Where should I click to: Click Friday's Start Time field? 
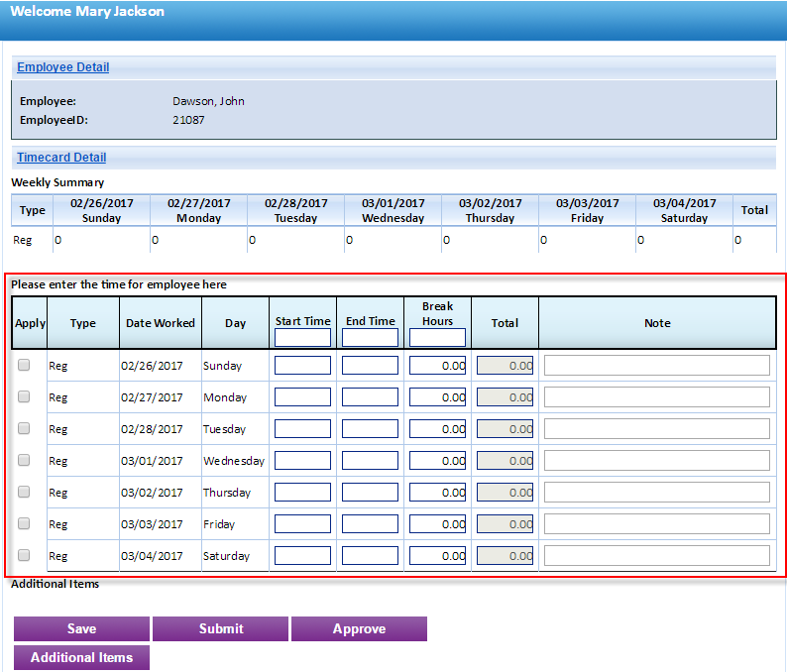(302, 524)
